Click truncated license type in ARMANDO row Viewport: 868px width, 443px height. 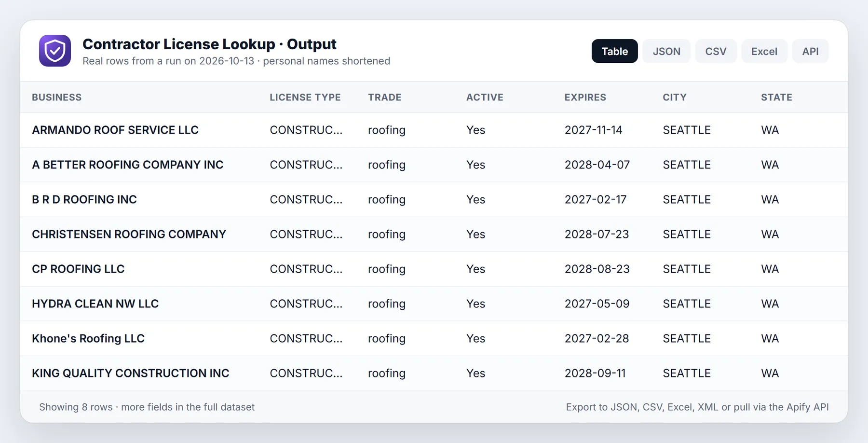pyautogui.click(x=306, y=130)
